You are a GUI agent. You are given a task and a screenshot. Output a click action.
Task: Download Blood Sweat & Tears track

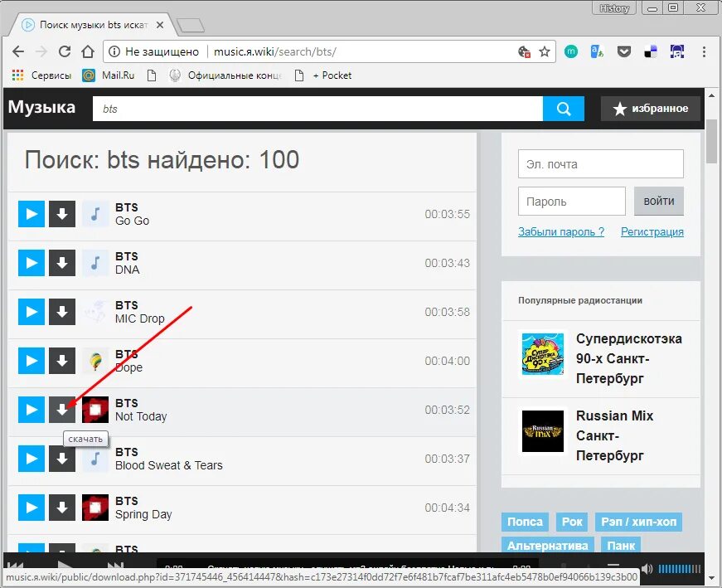62,459
